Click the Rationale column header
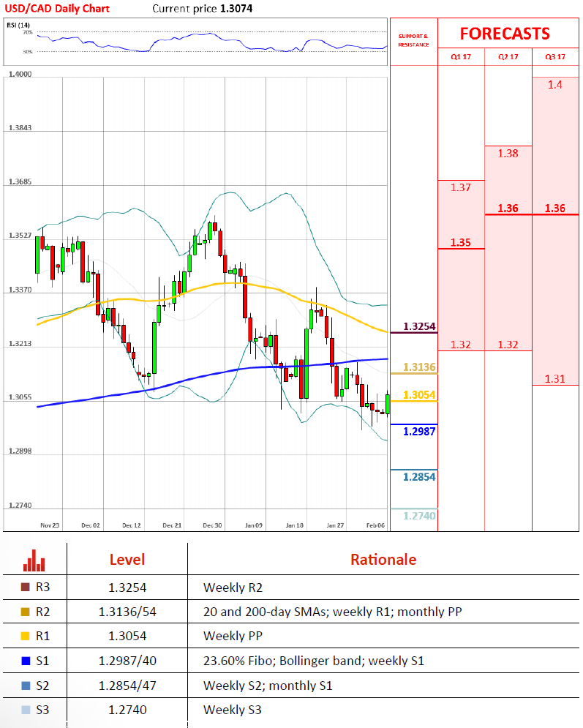The height and width of the screenshot is (728, 583). click(383, 560)
